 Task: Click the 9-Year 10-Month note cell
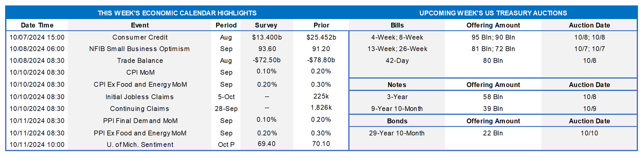click(397, 109)
